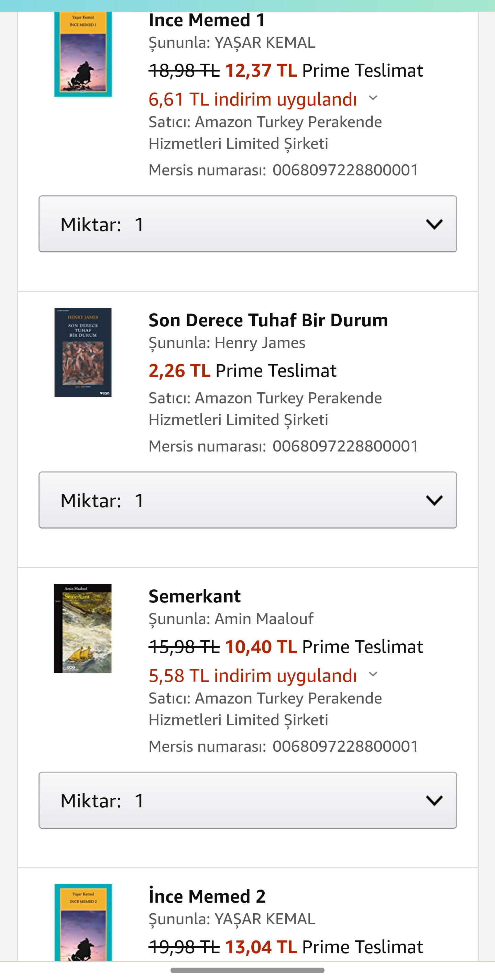Click the 12,37 TL discounted price
495x980 pixels.
click(x=261, y=71)
